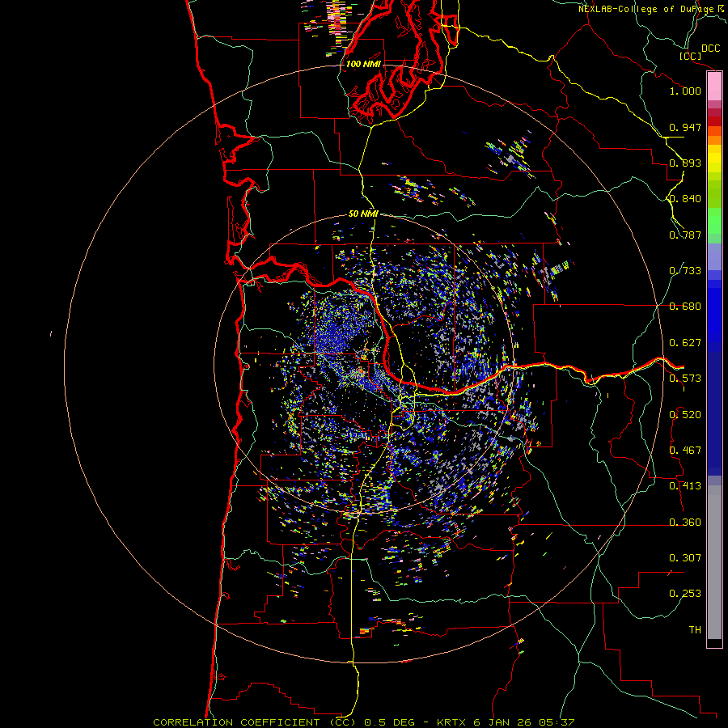Click the 0.360 legend value

(685, 523)
